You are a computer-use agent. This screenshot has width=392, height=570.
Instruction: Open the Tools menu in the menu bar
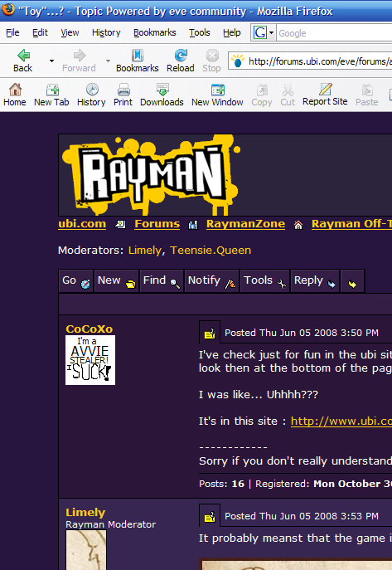tap(199, 32)
